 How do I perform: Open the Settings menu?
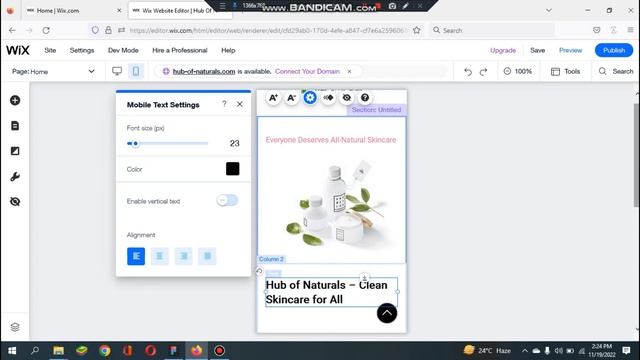82,50
